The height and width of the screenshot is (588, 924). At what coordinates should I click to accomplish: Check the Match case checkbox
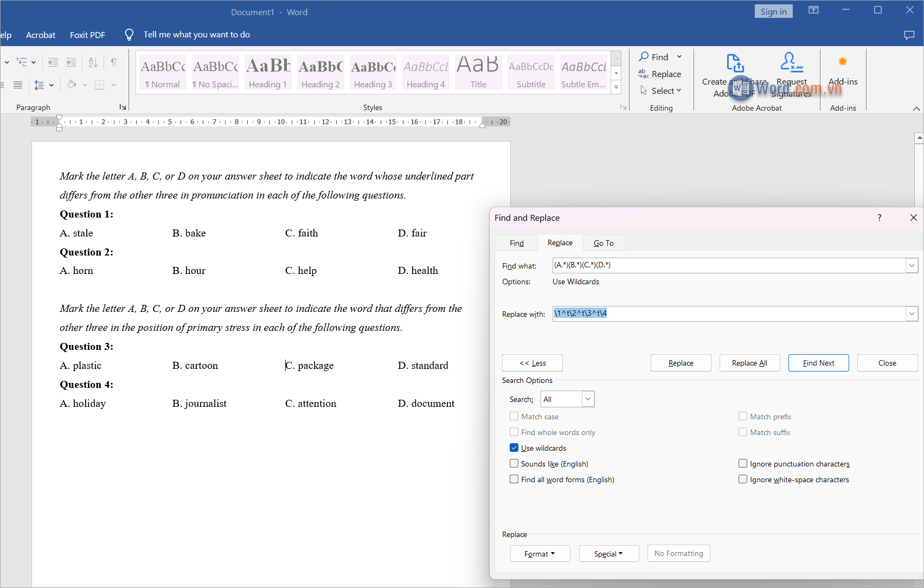tap(514, 417)
